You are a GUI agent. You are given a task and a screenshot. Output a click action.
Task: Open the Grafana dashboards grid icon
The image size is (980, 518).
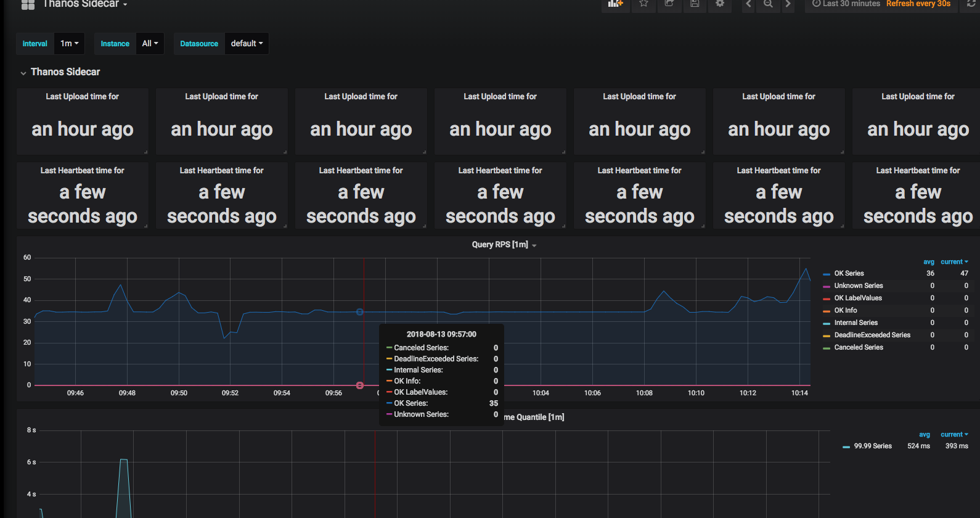(28, 4)
